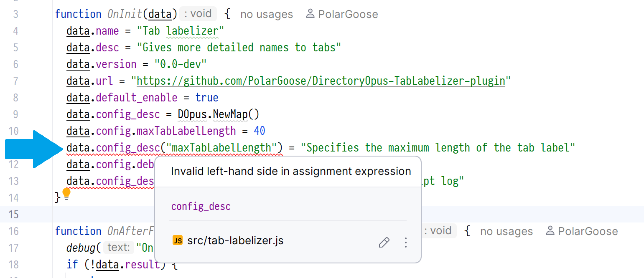Image resolution: width=644 pixels, height=278 pixels.
Task: Click the "Invalid left-hand side" error message
Action: pos(291,171)
